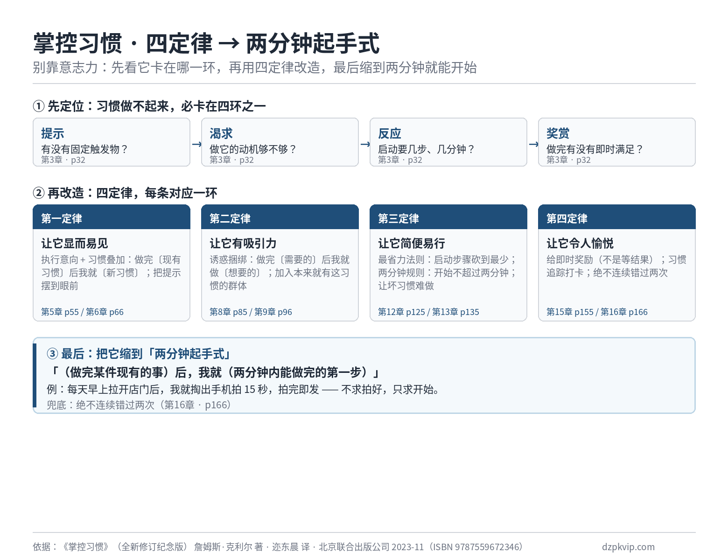Click the heading 让它简便易行
This screenshot has width=728, height=560.
tap(412, 244)
